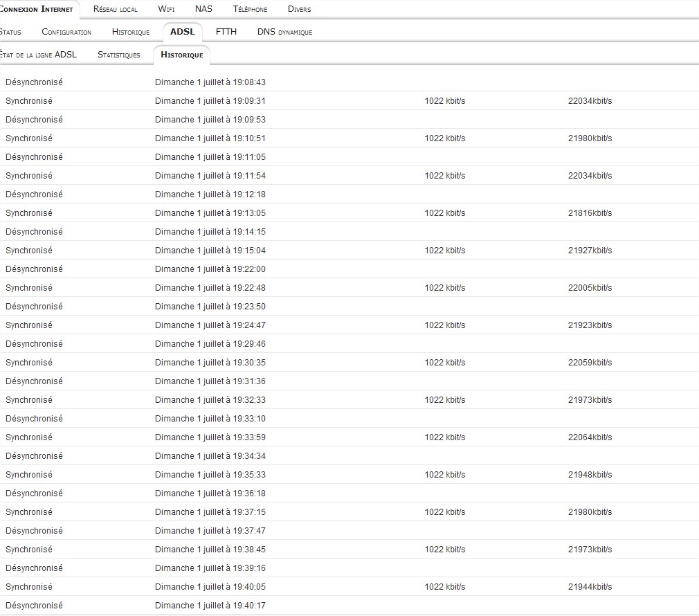This screenshot has width=699, height=616.
Task: Select the ADSL sub-tab
Action: (182, 32)
